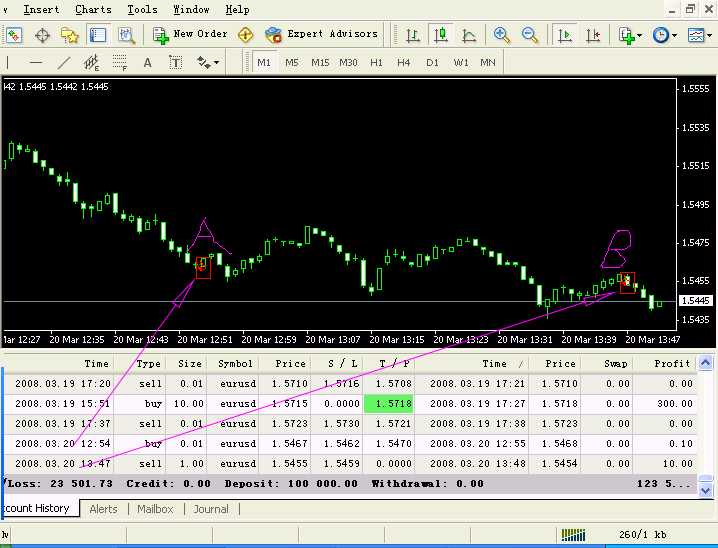
Task: Open the periodicity clock dropdown
Action: point(663,34)
